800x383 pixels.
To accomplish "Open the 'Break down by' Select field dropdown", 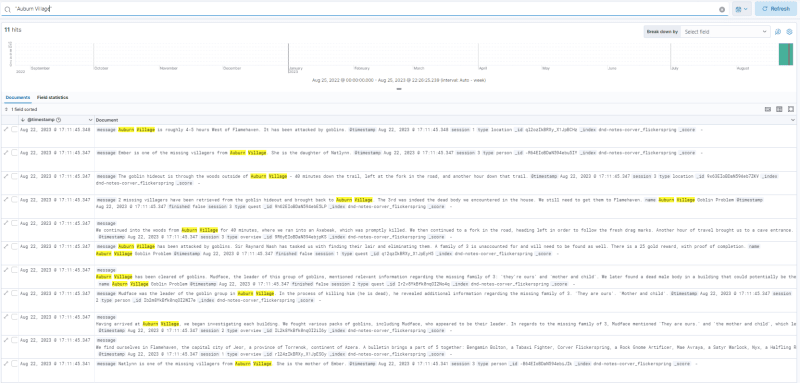I will (725, 32).
